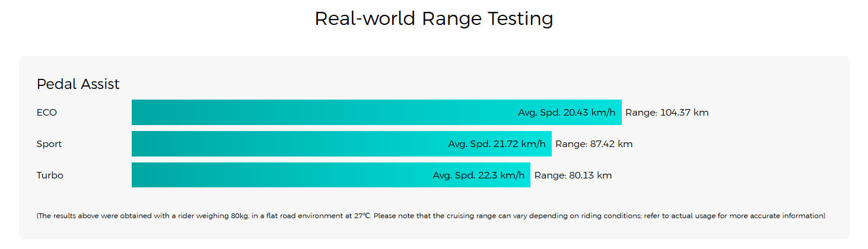Click the Range: 104.37 km value
This screenshot has width=868, height=249.
click(x=667, y=113)
